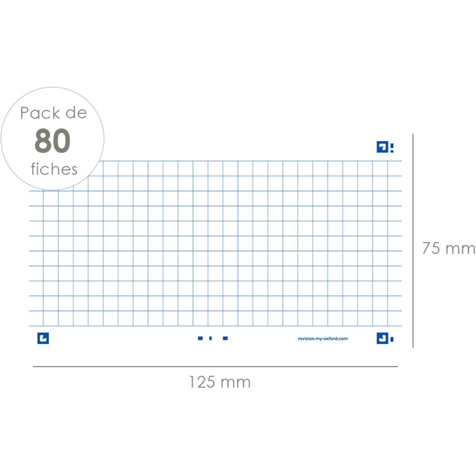Viewport: 476px width, 476px height.
Task: Click the blue Oxford logo at bottom right
Action: coord(382,338)
